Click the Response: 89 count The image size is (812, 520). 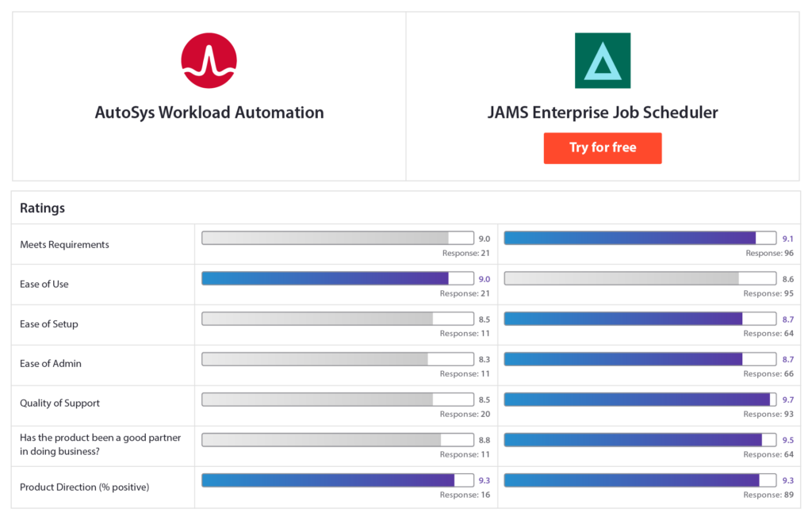tap(768, 495)
